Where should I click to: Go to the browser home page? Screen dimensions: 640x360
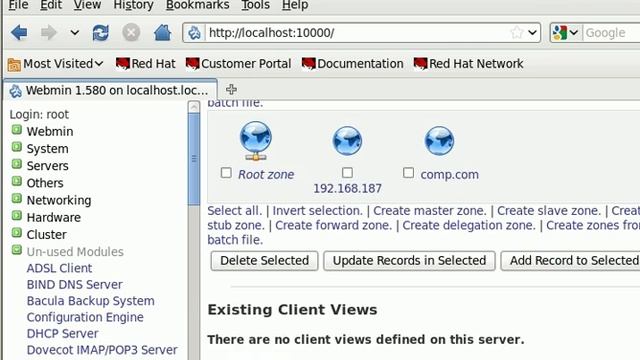pyautogui.click(x=162, y=33)
